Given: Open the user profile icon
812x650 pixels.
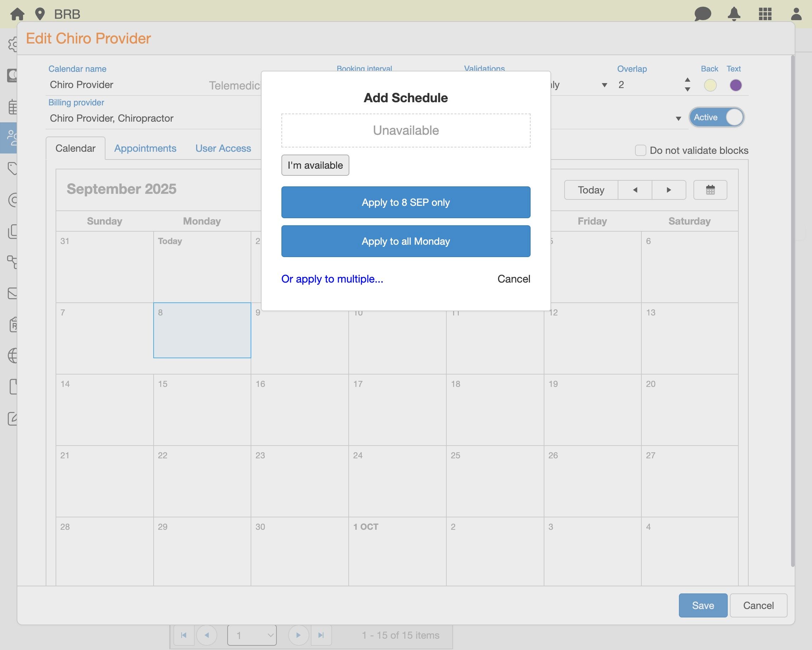Looking at the screenshot, I should (796, 14).
